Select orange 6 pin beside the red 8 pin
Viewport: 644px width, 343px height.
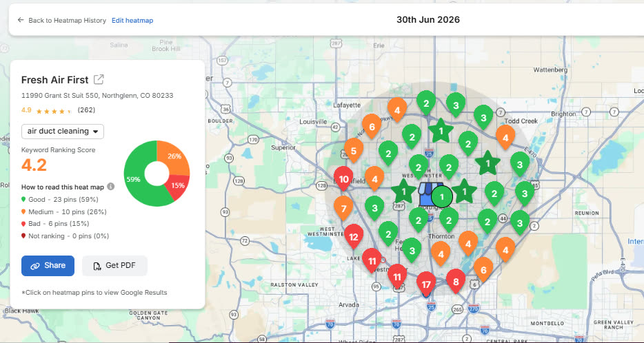click(x=483, y=269)
